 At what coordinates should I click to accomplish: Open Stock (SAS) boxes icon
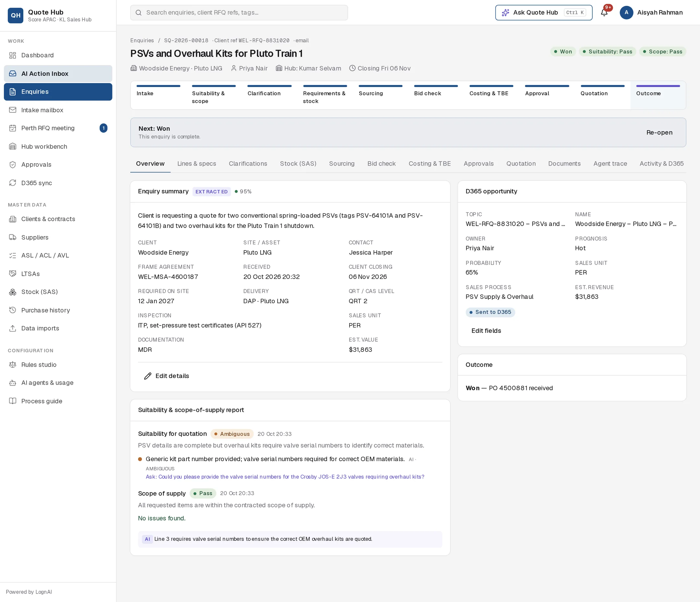tap(13, 292)
